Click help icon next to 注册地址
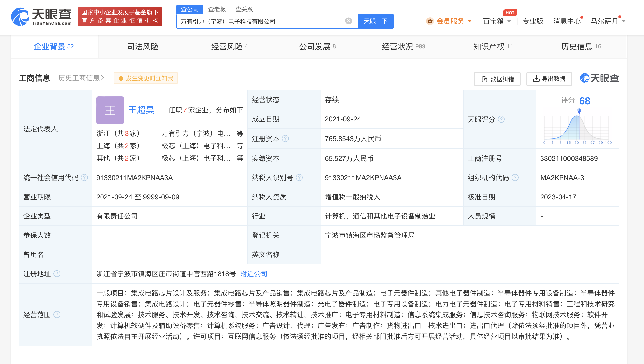The image size is (644, 364). (x=57, y=274)
